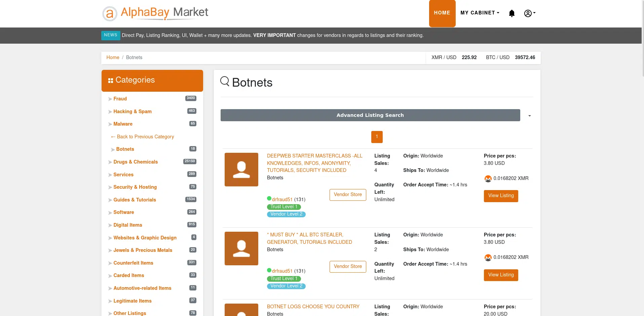Open the MY CABINET dropdown
Image resolution: width=644 pixels, height=316 pixels.
(x=480, y=13)
